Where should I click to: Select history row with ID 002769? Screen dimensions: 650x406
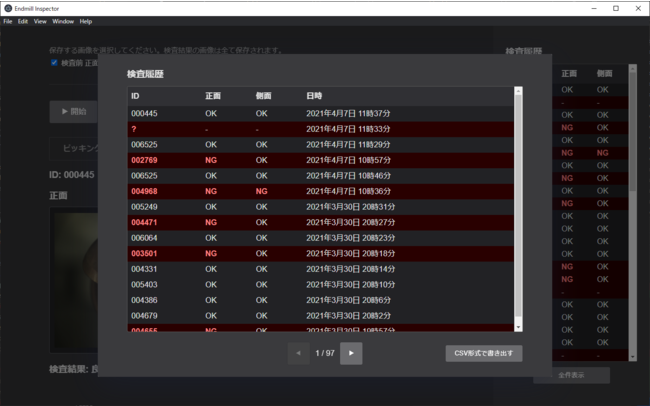(x=320, y=159)
